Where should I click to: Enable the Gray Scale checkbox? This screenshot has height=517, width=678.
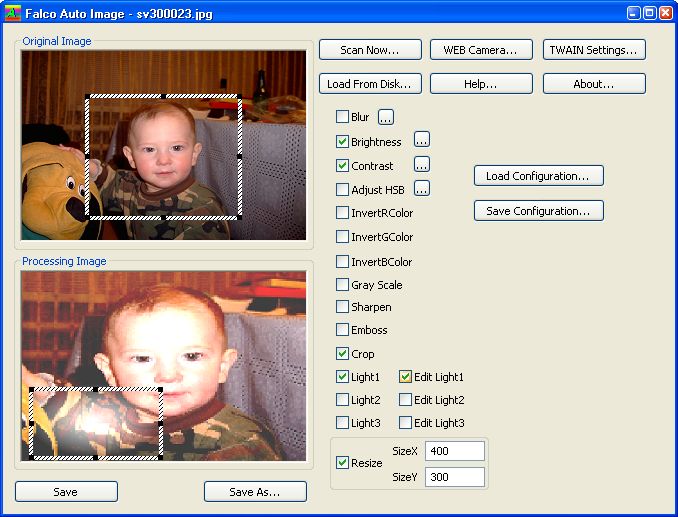pos(342,284)
